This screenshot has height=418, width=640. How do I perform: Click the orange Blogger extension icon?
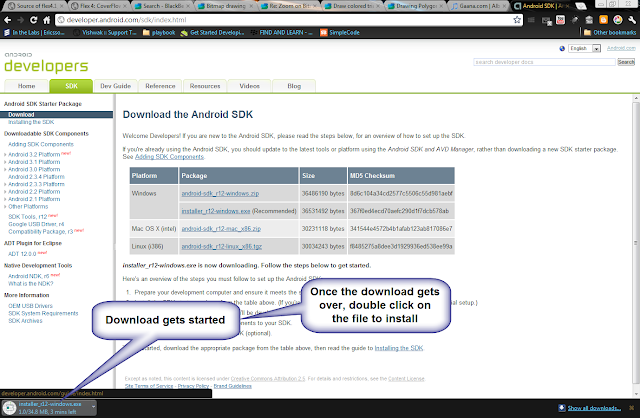[x=603, y=20]
